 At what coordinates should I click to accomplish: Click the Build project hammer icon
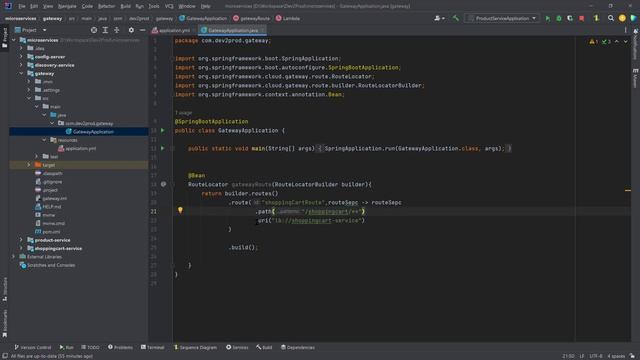coord(456,18)
